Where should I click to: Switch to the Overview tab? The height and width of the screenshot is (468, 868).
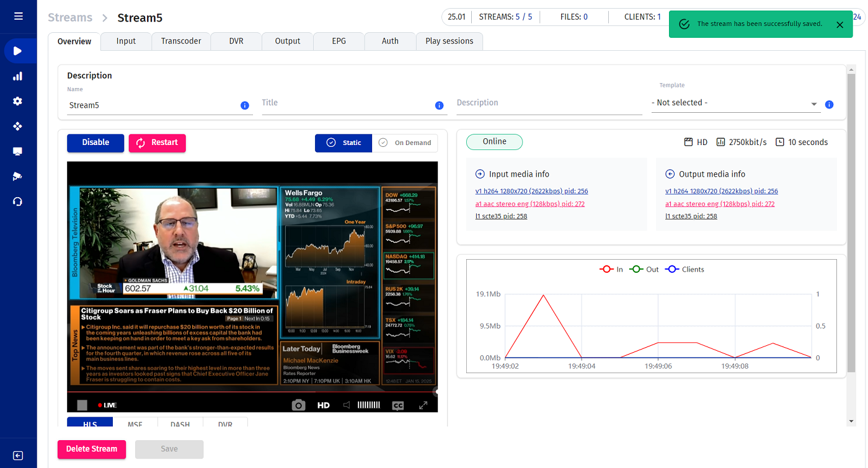pyautogui.click(x=74, y=41)
